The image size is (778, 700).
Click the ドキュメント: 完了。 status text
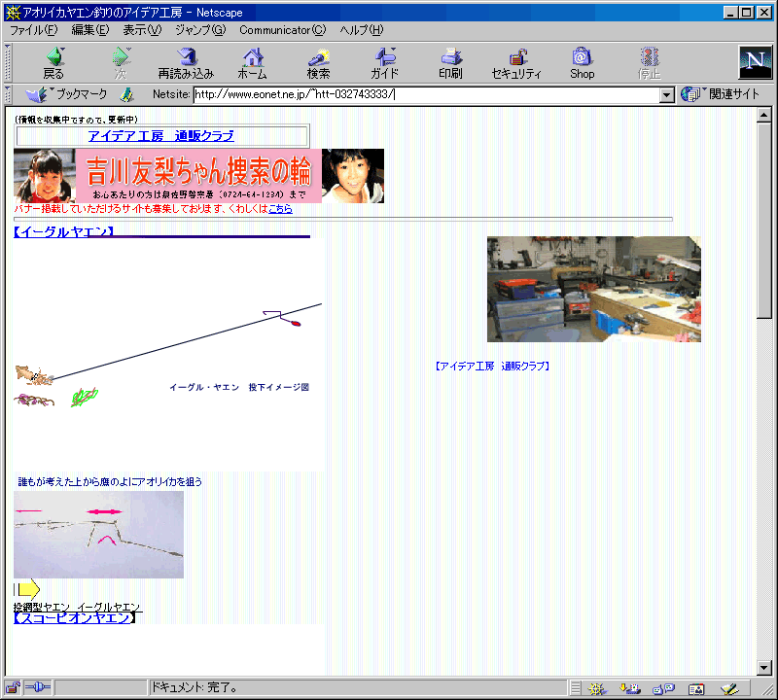[194, 687]
